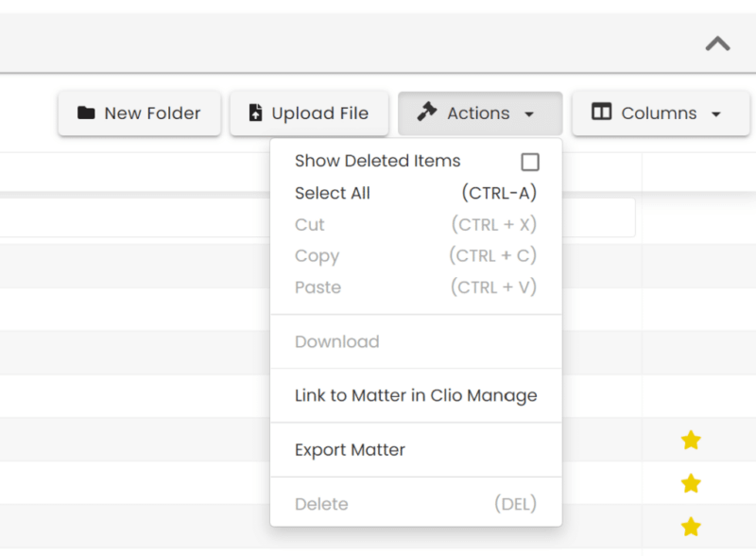This screenshot has height=556, width=756.
Task: Click the columns grid icon on Columns button
Action: pyautogui.click(x=601, y=113)
